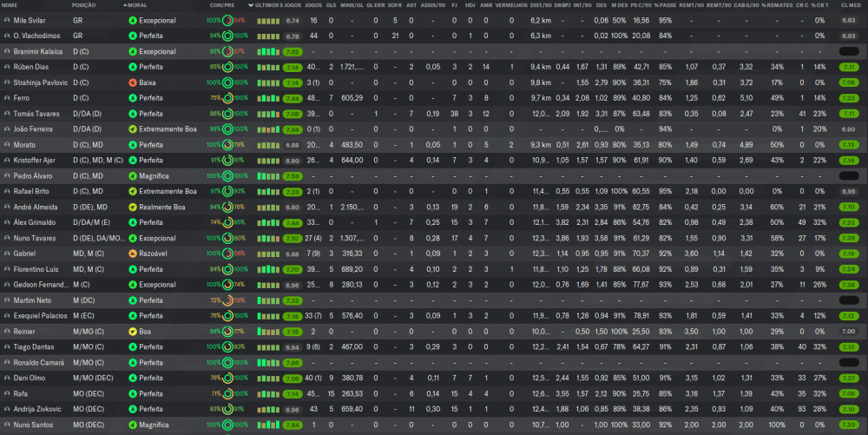Select the 'Baixa' morale text for Pavlovic
Image resolution: width=868 pixels, height=435 pixels.
tap(148, 82)
